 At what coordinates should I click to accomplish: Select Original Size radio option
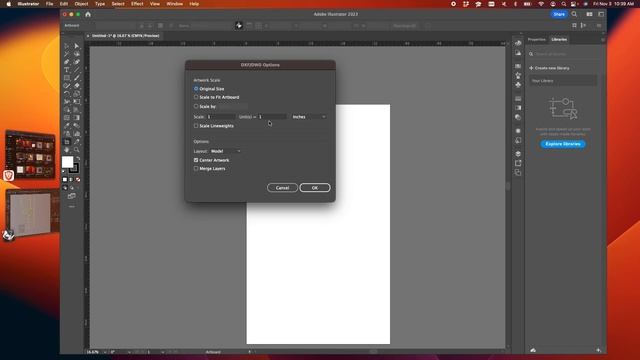pos(196,89)
